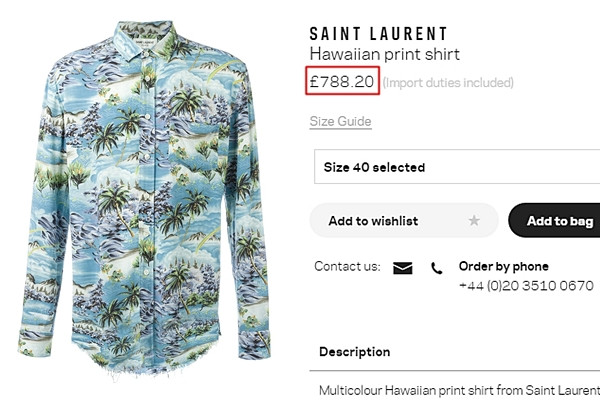The width and height of the screenshot is (600, 407).
Task: Click the Saint Laurent brand heading
Action: click(379, 34)
